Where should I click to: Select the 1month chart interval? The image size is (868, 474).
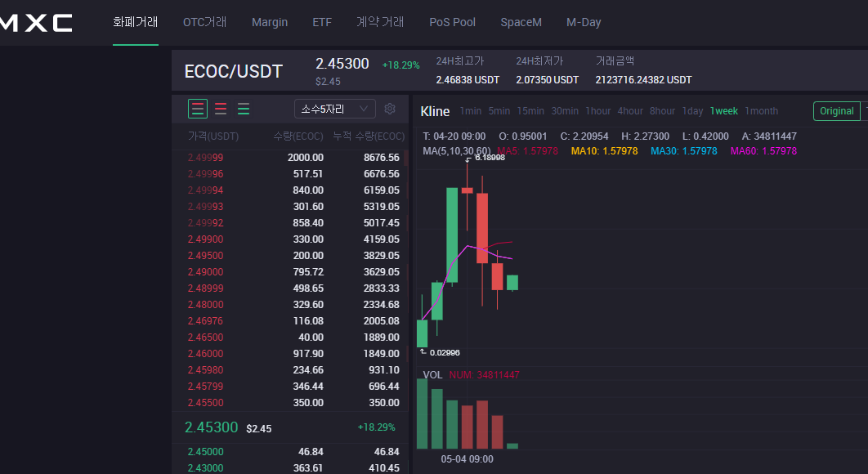click(x=761, y=111)
